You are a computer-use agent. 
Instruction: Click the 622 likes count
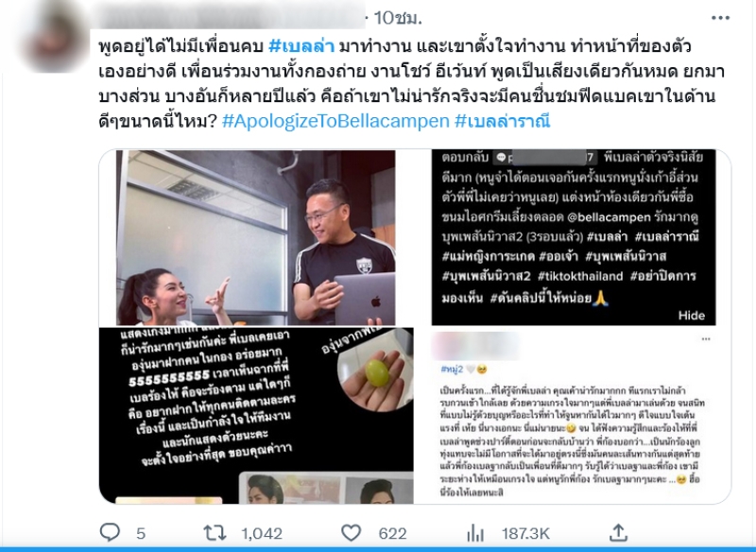392,533
